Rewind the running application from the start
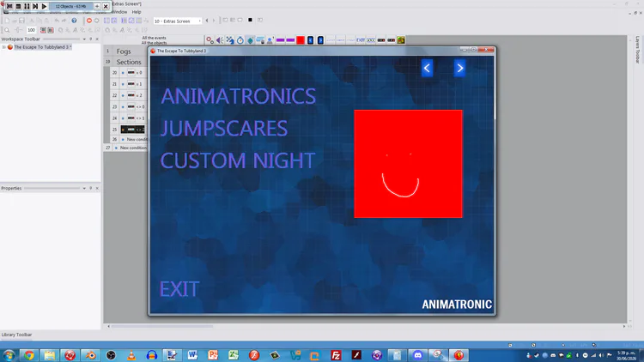 [x=9, y=6]
